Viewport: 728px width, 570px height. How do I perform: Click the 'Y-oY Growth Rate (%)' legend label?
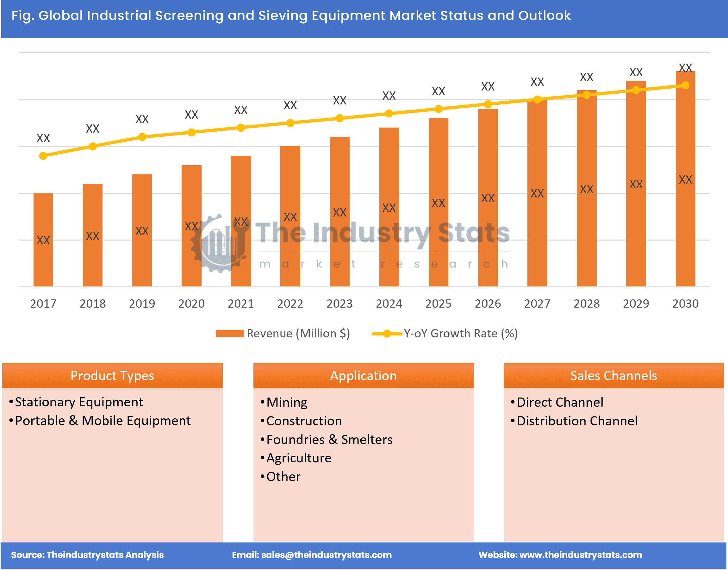tap(461, 334)
